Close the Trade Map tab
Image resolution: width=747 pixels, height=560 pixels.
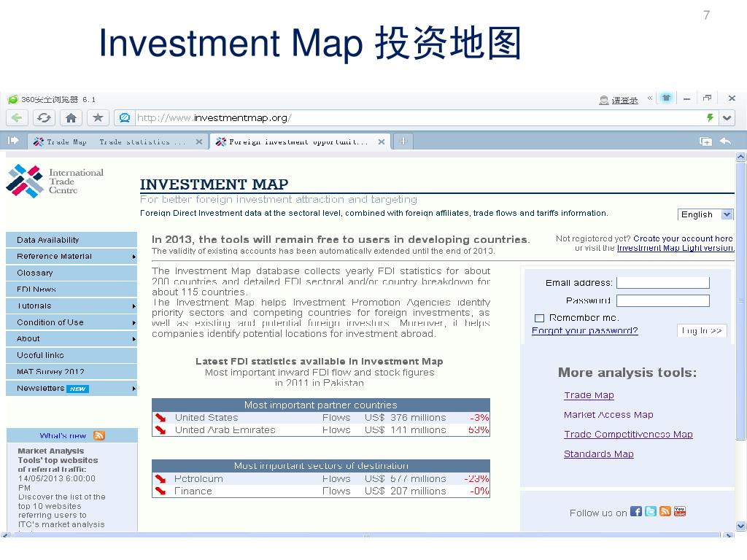point(199,142)
